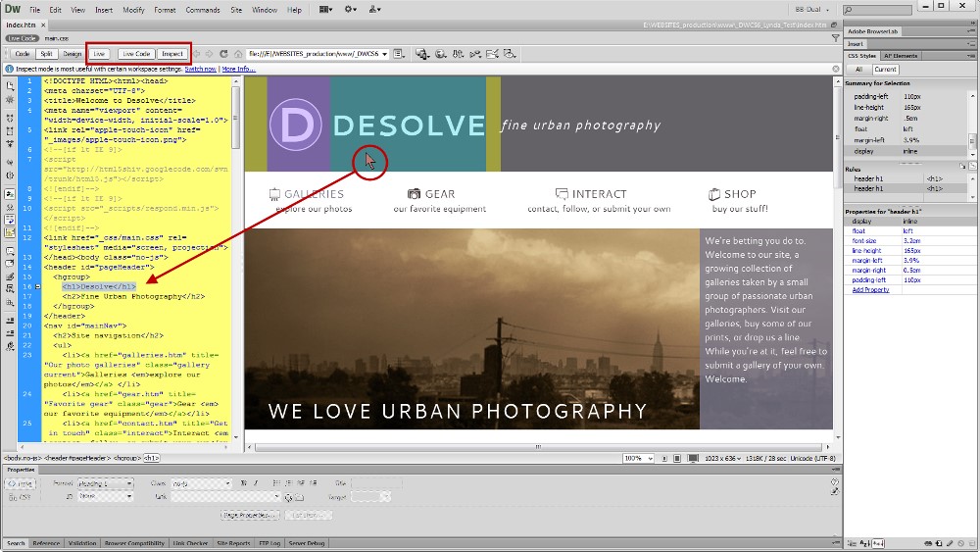Click Add Property link in CSS panel
The width and height of the screenshot is (980, 552).
[870, 290]
